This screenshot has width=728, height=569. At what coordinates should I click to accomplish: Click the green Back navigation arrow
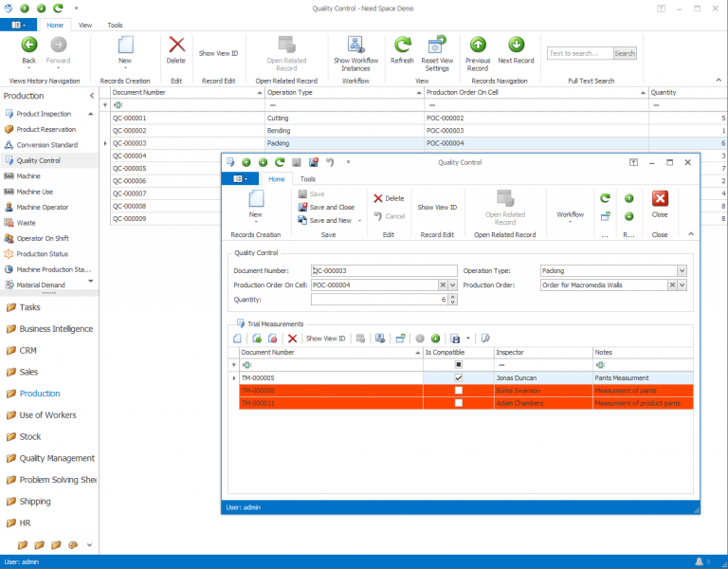pyautogui.click(x=28, y=46)
